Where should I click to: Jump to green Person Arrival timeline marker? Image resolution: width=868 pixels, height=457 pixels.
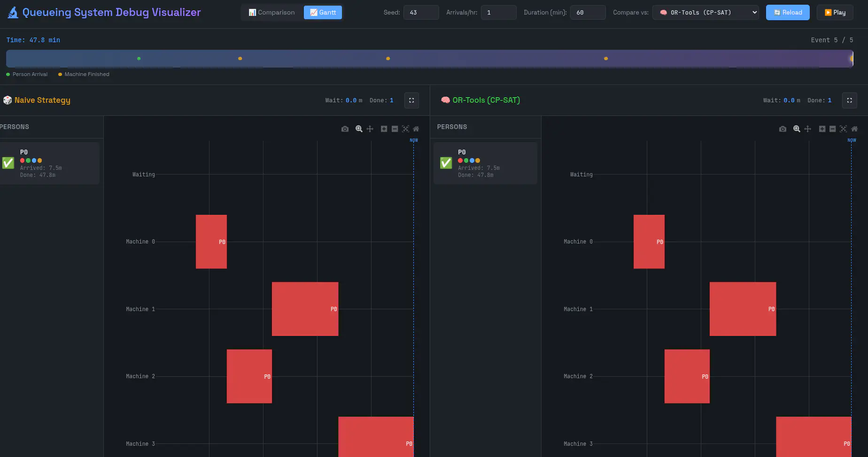pos(139,59)
